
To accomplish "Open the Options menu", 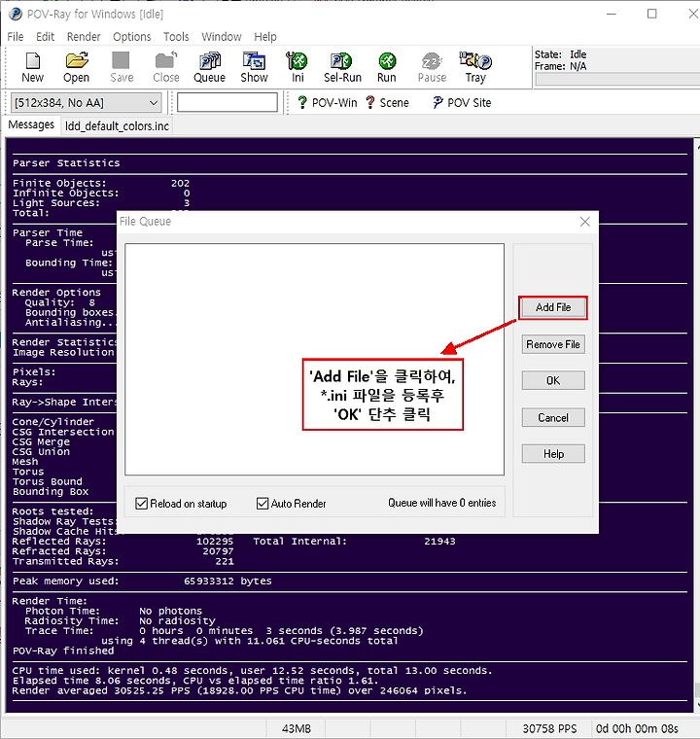I will [132, 37].
